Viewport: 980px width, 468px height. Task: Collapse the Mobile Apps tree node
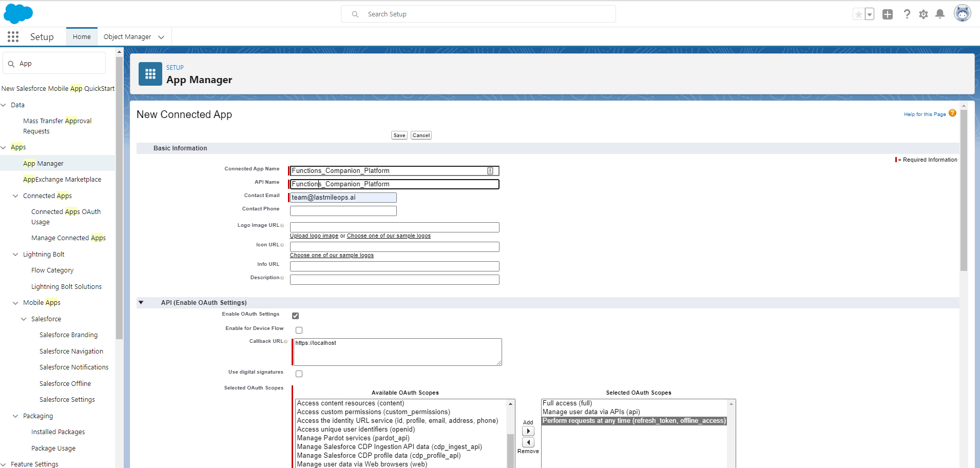coord(15,303)
